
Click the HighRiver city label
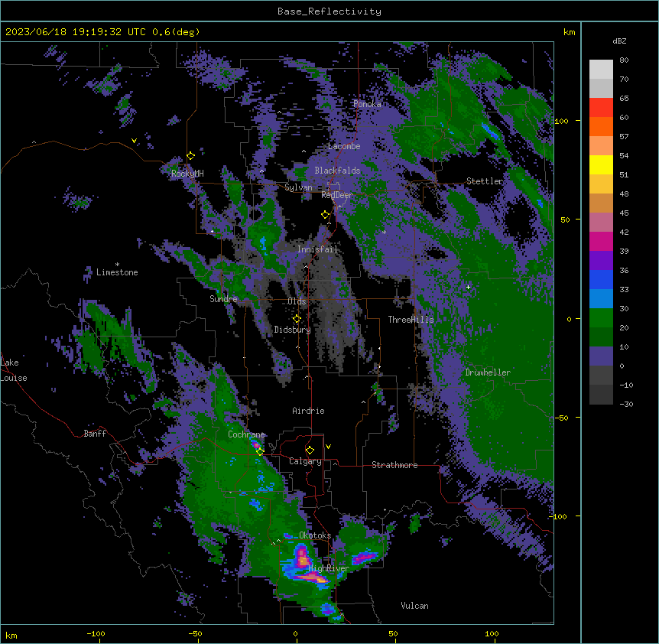click(x=329, y=568)
